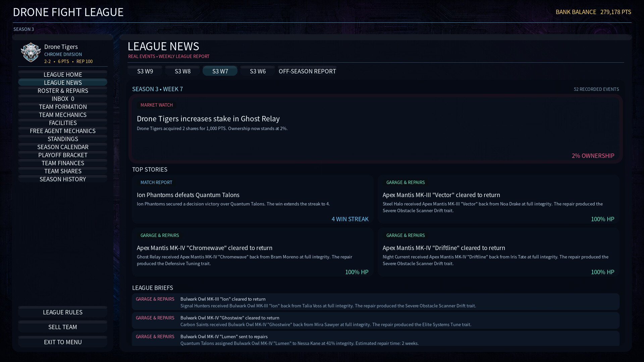Open Drone Tigers Ghost Relay stake story
Screen dimensions: 644x362
click(376, 129)
